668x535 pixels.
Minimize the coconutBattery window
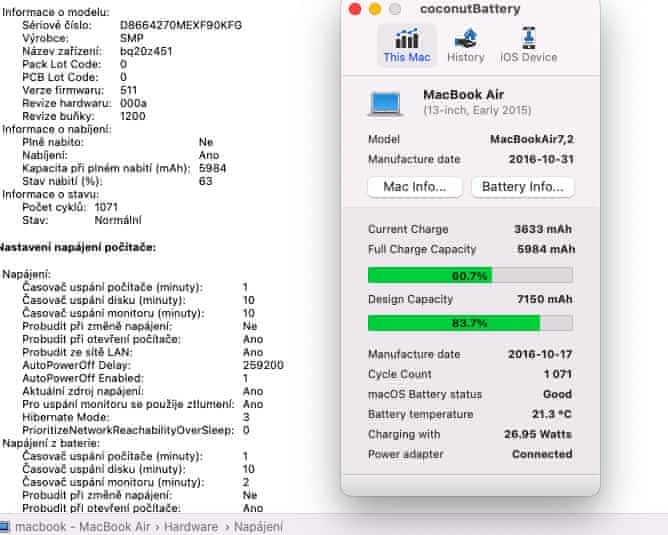pos(375,9)
